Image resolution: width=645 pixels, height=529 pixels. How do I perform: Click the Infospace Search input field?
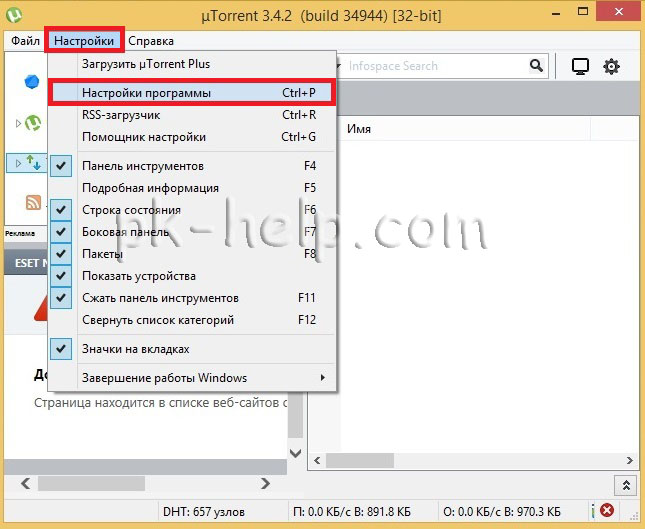[436, 66]
